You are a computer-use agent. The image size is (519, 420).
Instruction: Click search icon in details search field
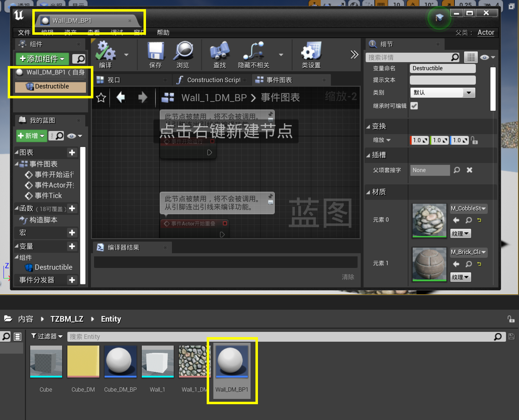click(x=455, y=57)
